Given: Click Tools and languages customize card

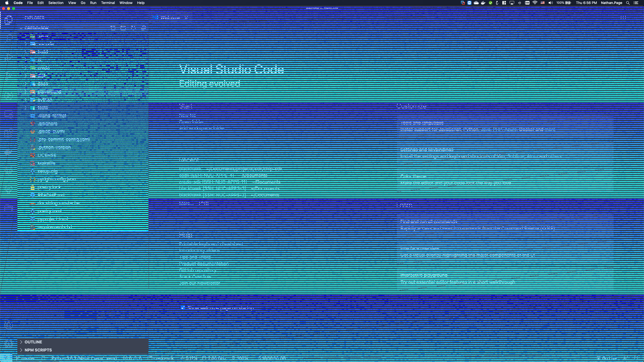Looking at the screenshot, I should [505, 126].
